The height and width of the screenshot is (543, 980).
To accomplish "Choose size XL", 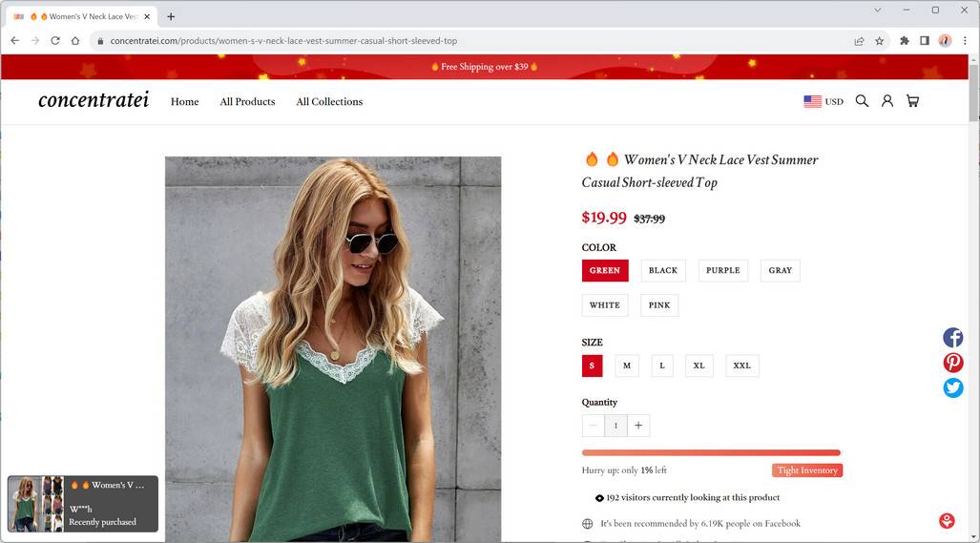I will (699, 366).
